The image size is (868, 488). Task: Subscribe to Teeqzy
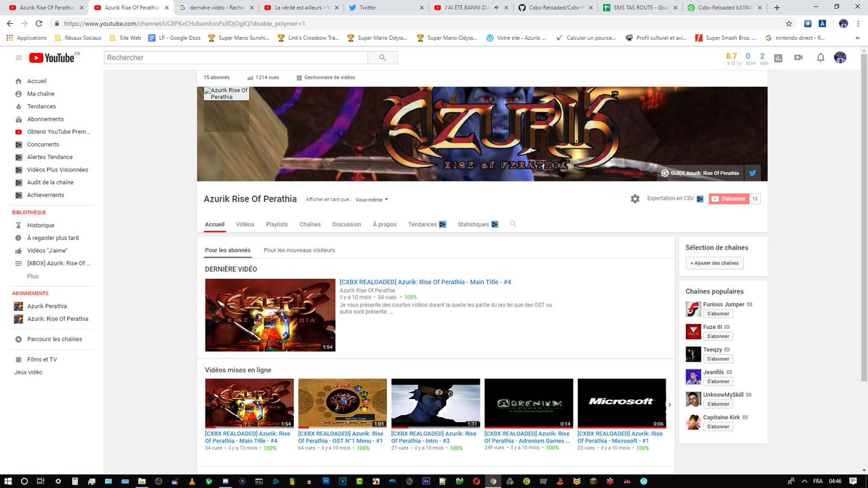pyautogui.click(x=718, y=359)
